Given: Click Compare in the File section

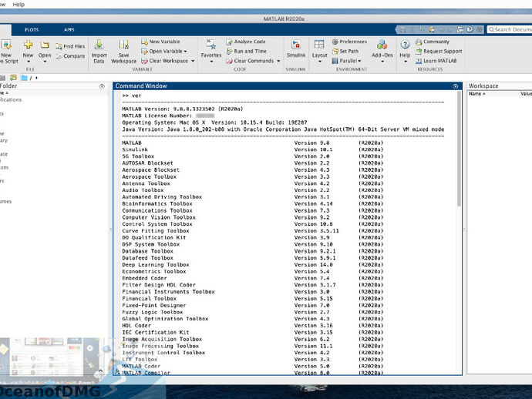Looking at the screenshot, I should pyautogui.click(x=70, y=56).
